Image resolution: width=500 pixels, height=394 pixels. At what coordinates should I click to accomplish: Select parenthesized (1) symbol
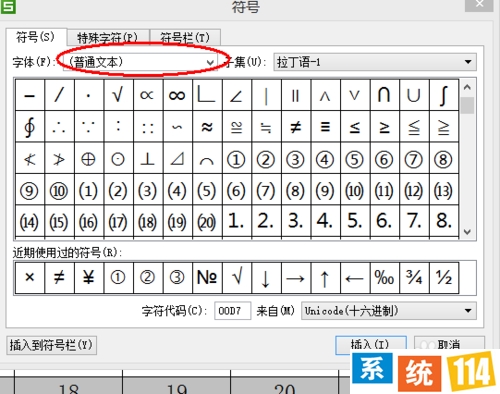click(89, 190)
